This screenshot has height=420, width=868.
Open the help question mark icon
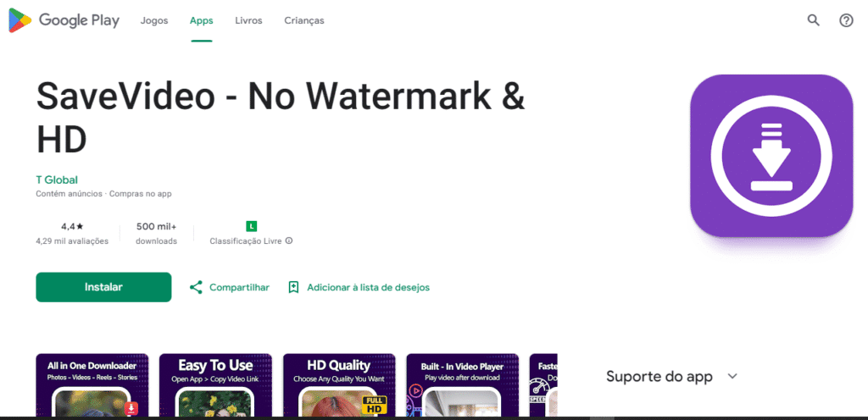pos(846,21)
